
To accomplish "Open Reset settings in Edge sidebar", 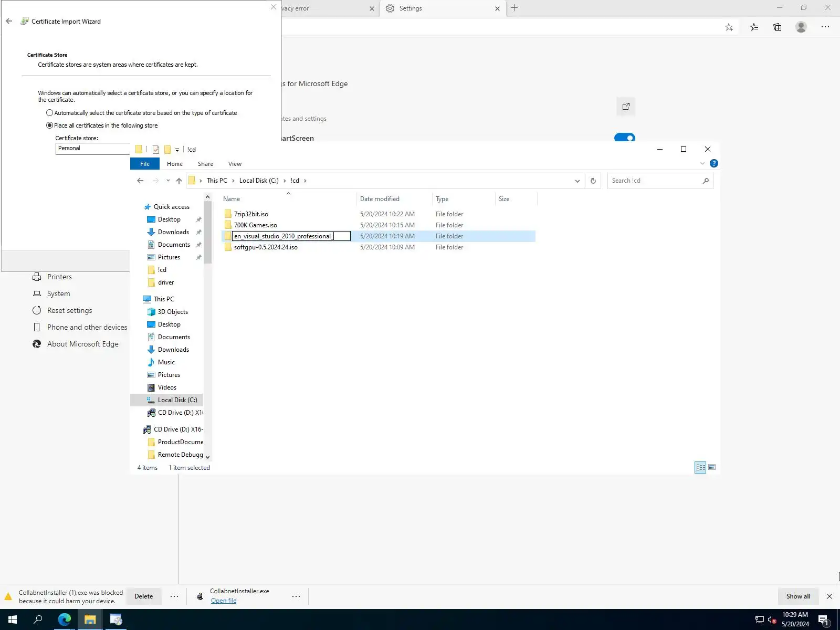I will pos(69,310).
